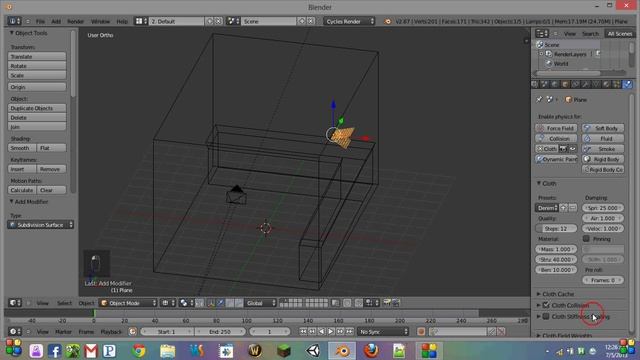The width and height of the screenshot is (640, 360).
Task: Open Firefox from the Windows taskbar
Action: click(371, 351)
